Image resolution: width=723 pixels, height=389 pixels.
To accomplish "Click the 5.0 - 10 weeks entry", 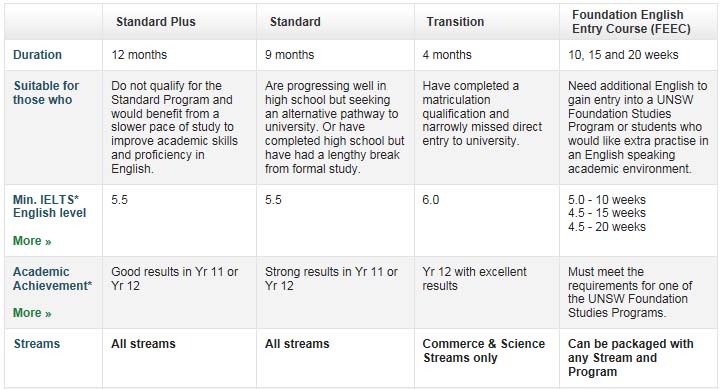I will [x=607, y=200].
